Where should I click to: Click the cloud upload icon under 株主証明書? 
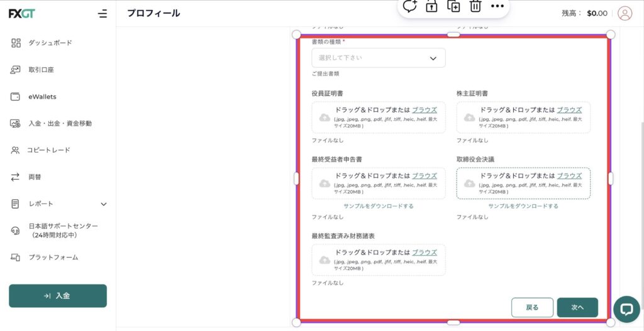pos(469,117)
